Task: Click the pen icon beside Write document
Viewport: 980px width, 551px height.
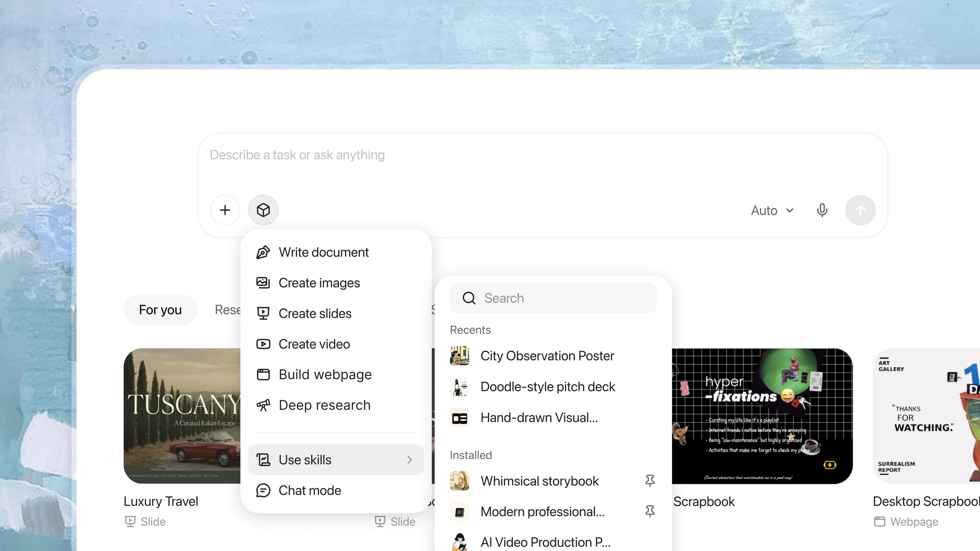Action: 263,252
